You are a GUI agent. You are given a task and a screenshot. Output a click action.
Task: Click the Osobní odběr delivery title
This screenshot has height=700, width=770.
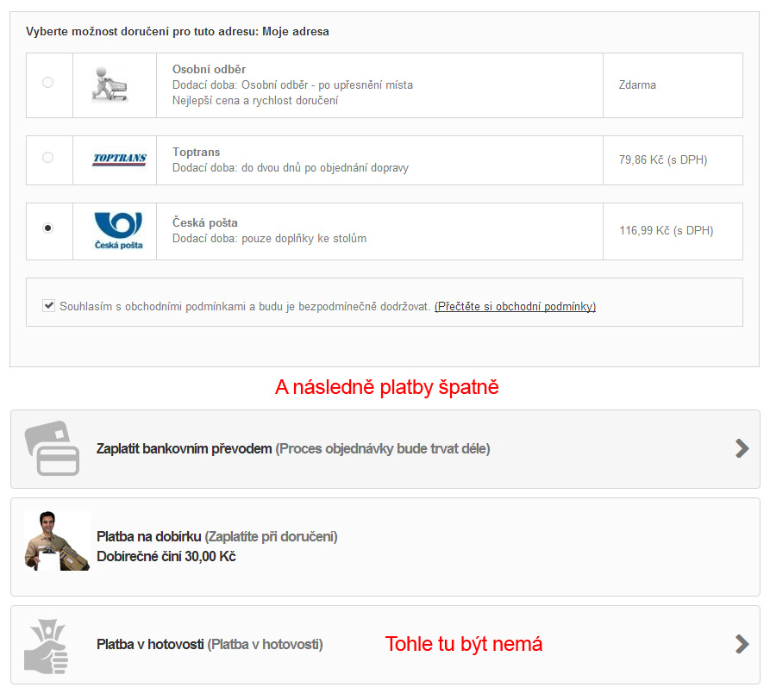point(209,69)
